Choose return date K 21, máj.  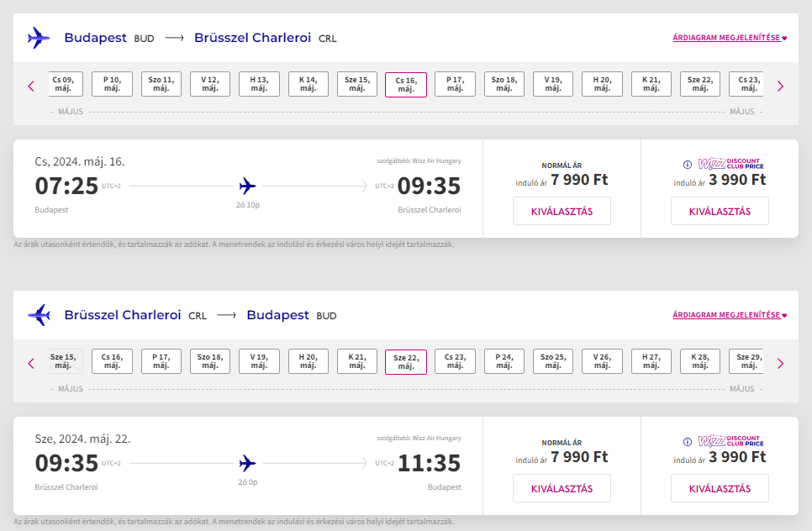[357, 361]
